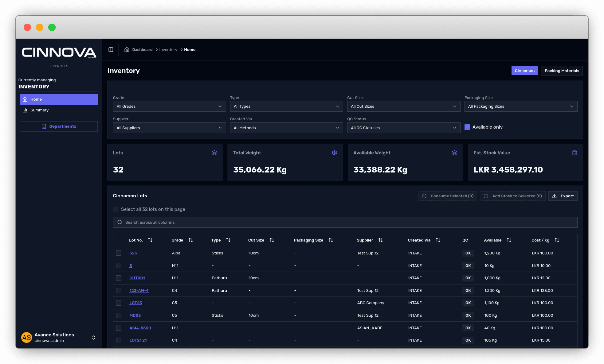Open the All Suppliers dropdown
This screenshot has width=604, height=364.
click(169, 128)
